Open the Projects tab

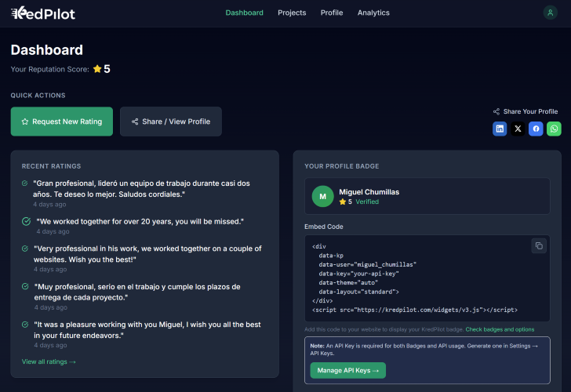pyautogui.click(x=292, y=13)
